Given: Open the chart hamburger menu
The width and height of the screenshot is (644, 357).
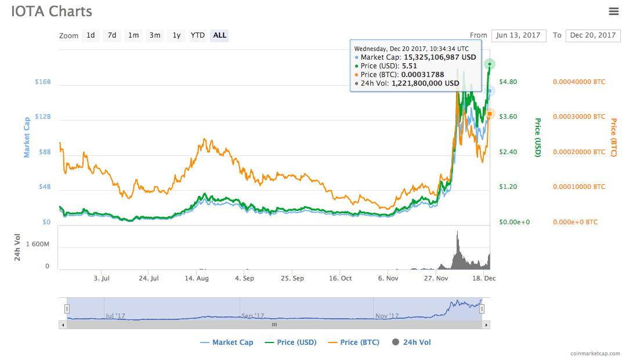Looking at the screenshot, I should point(613,11).
